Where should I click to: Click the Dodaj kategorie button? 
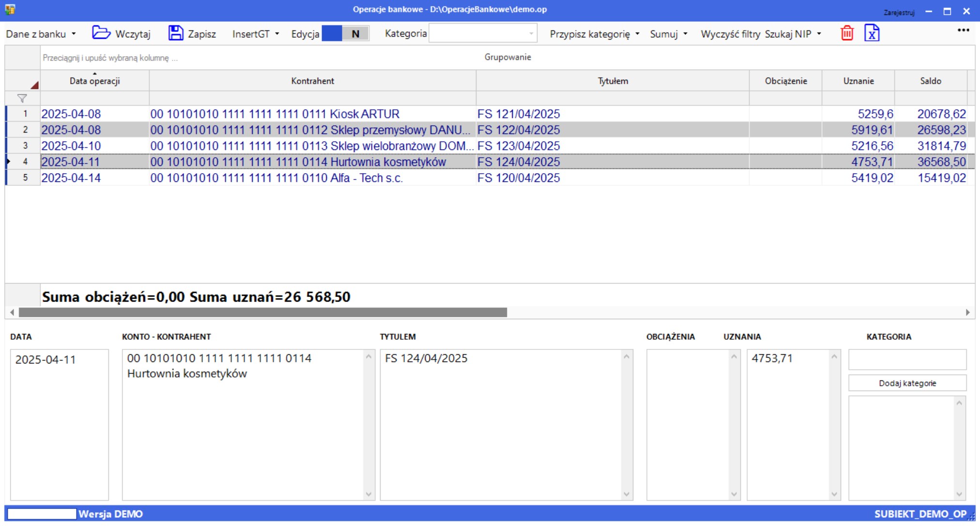click(x=907, y=383)
